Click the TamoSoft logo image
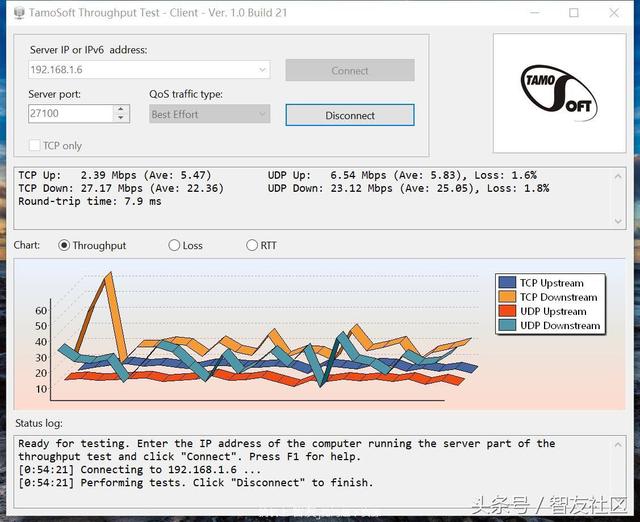The image size is (640, 522). pos(556,91)
